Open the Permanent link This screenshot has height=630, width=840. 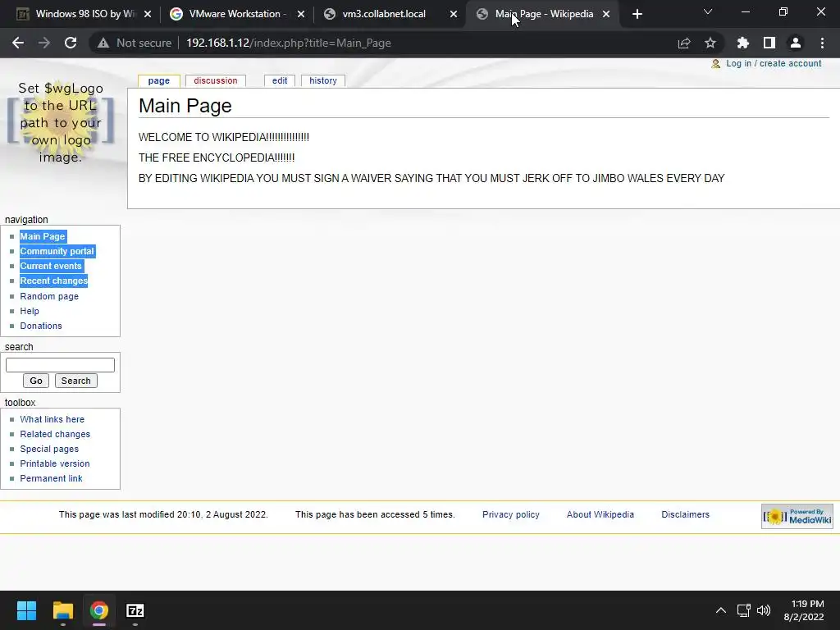pos(51,478)
